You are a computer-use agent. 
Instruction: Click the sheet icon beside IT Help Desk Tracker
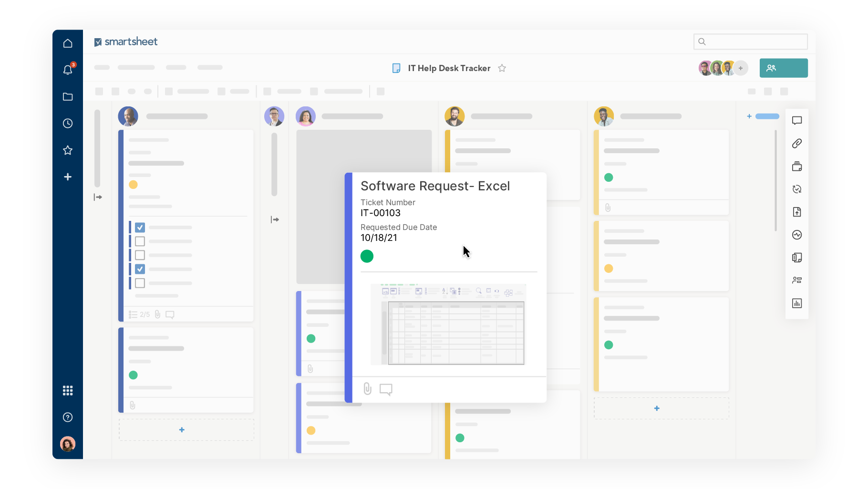396,68
